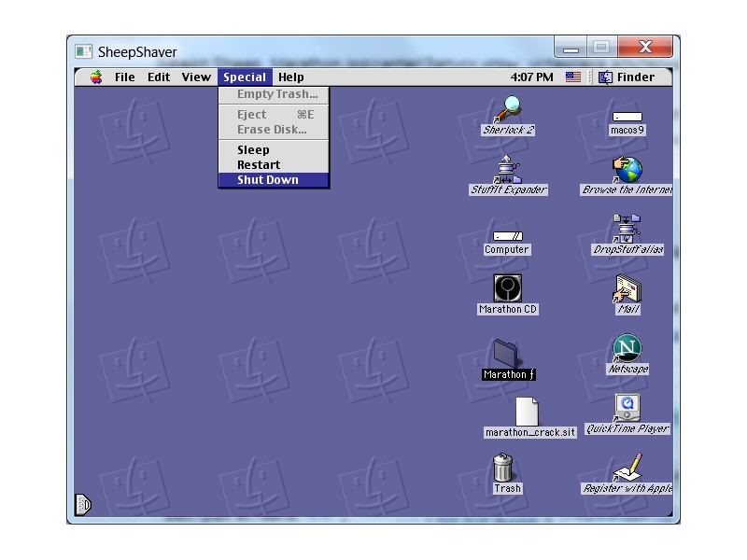Click the marathon_crack.sit file name label
Image resolution: width=747 pixels, height=560 pixels.
[530, 432]
